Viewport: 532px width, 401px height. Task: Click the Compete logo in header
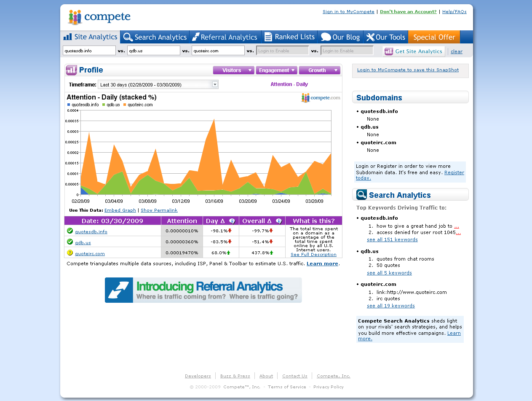coord(99,17)
